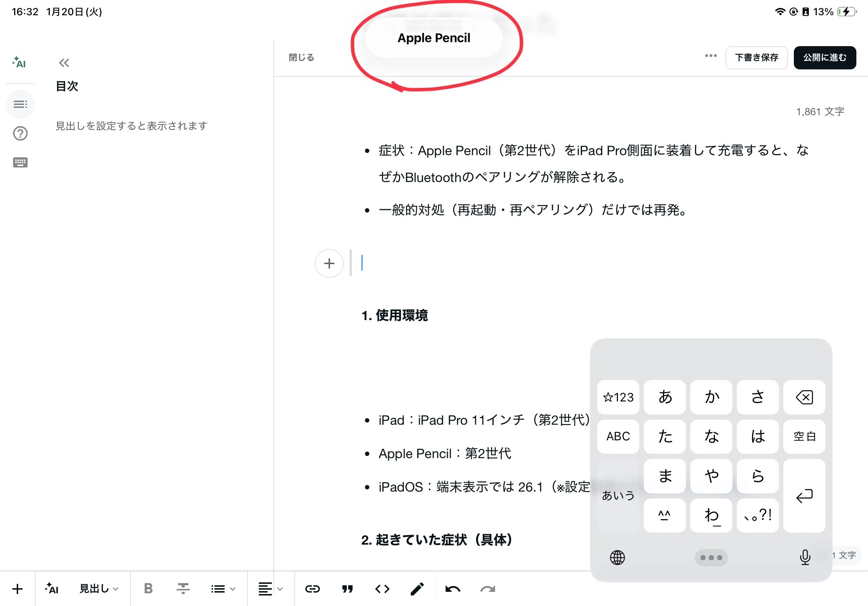This screenshot has width=868, height=606.
Task: Tap the battery indicator in status bar
Action: pyautogui.click(x=847, y=12)
